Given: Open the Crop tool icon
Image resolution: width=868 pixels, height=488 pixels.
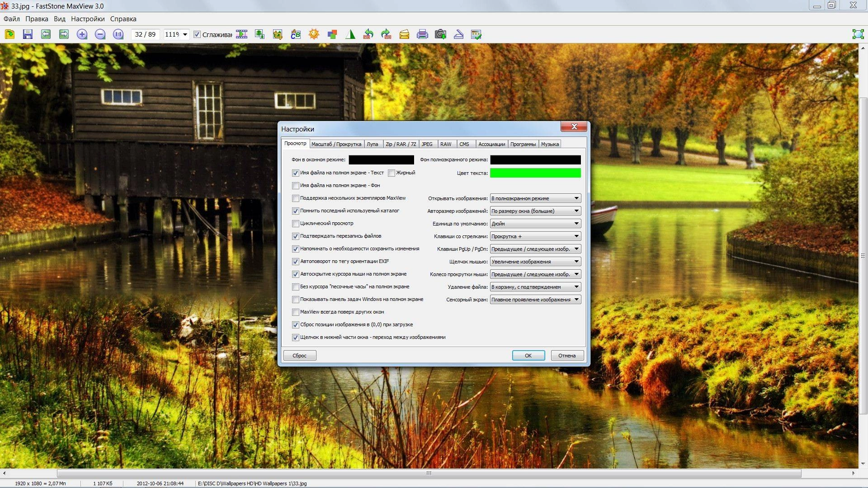Looking at the screenshot, I should pos(278,34).
